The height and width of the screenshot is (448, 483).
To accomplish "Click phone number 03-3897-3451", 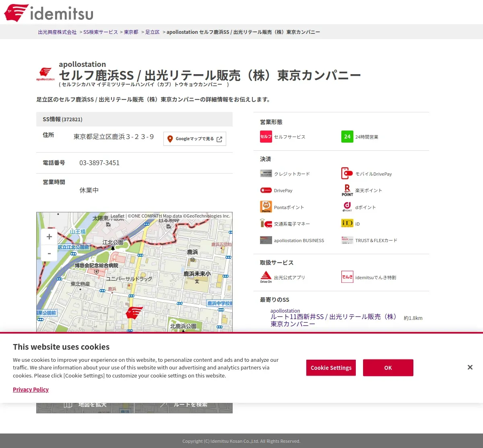I will 99,163.
